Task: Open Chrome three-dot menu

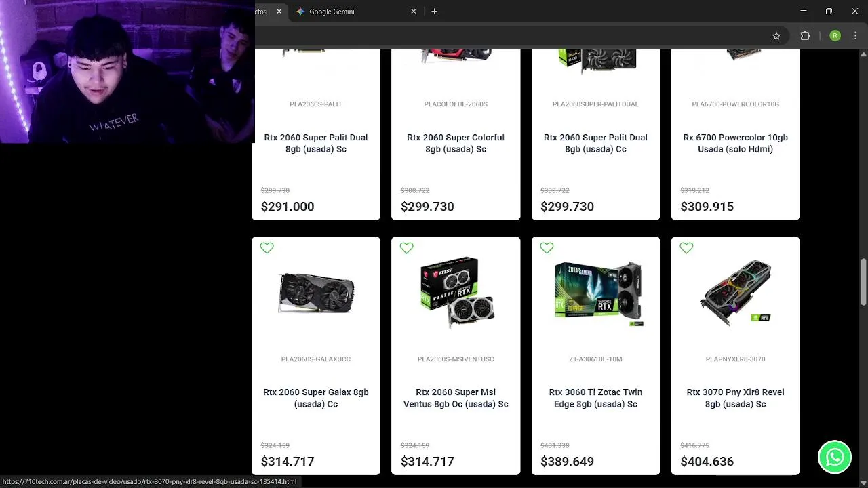Action: [856, 36]
